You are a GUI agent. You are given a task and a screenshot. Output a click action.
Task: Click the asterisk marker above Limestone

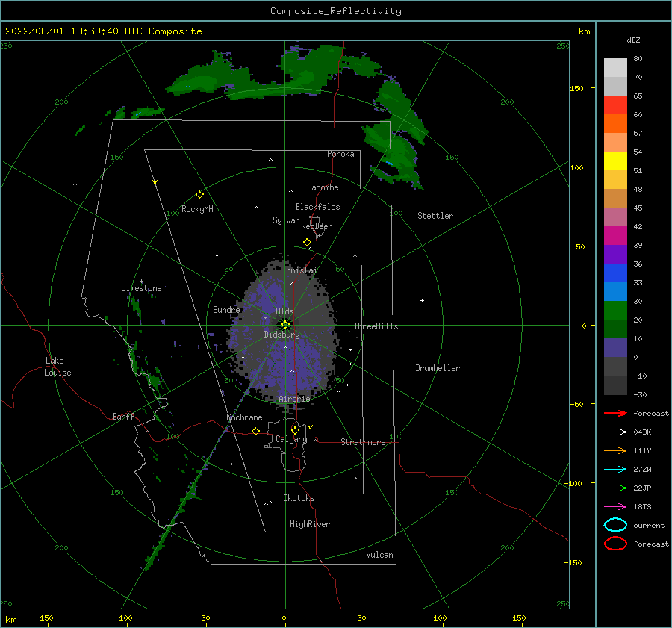[141, 282]
